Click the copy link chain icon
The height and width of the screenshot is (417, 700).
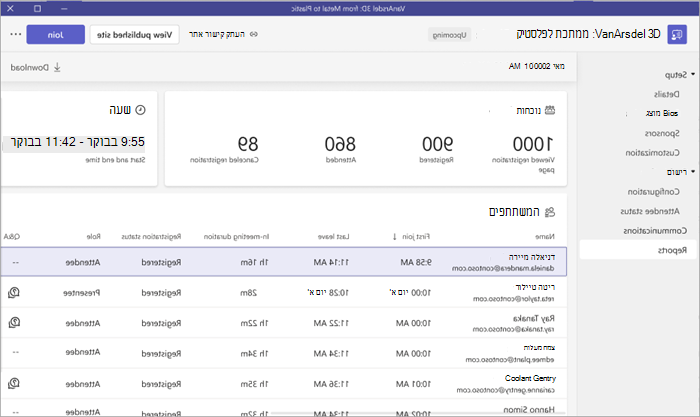254,34
